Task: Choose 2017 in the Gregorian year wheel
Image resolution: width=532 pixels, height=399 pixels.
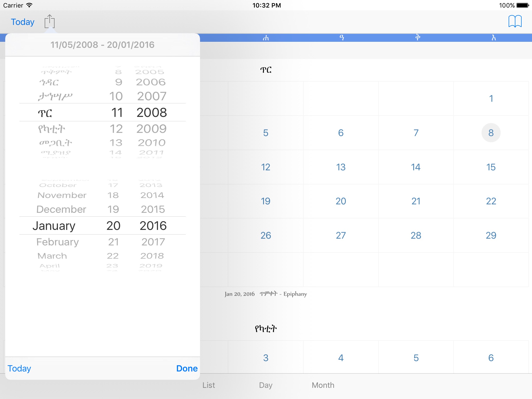Action: tap(153, 242)
